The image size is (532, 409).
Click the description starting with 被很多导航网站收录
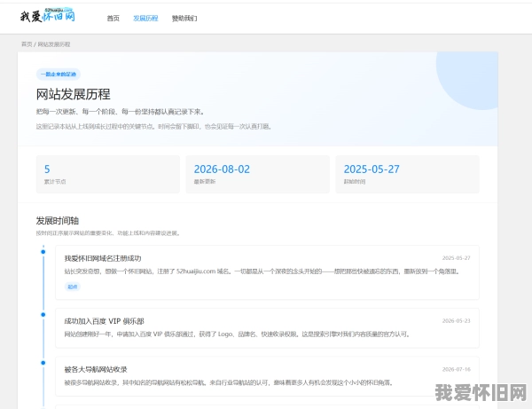(x=229, y=382)
